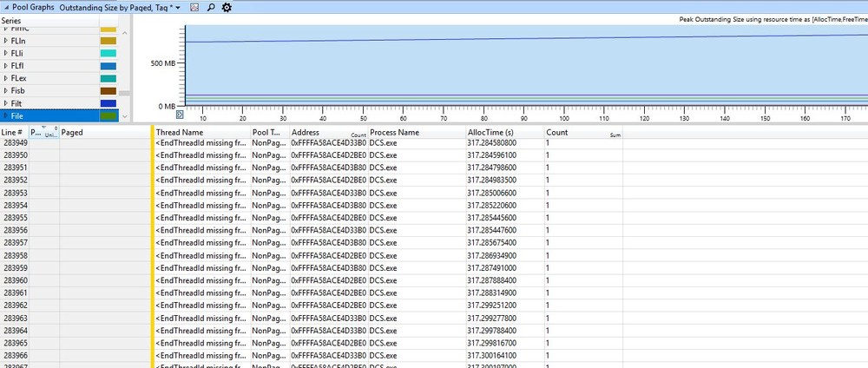Click the FLfl blue color swatch
Screen dimensions: 868x368
coord(108,66)
